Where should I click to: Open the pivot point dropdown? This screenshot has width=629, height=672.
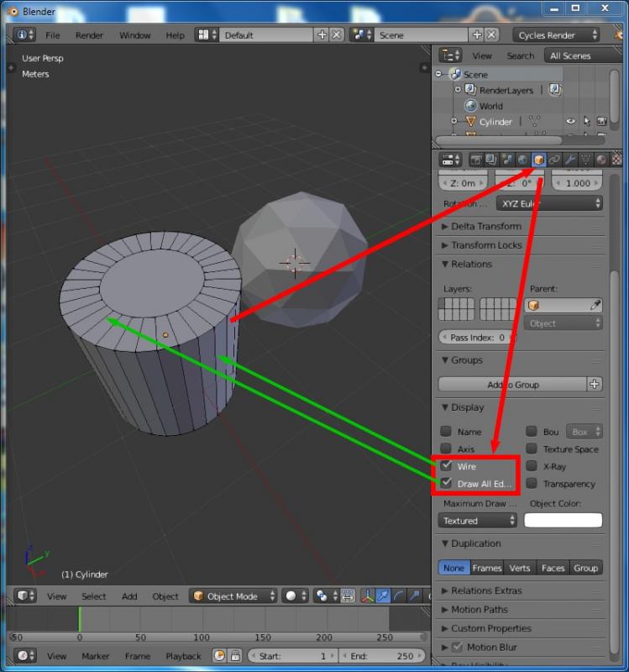click(x=327, y=596)
